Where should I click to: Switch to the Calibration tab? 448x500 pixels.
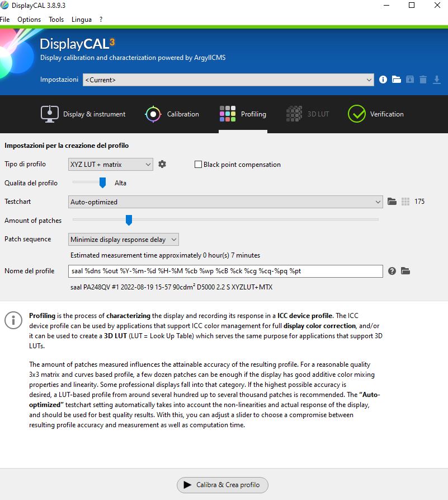(172, 114)
